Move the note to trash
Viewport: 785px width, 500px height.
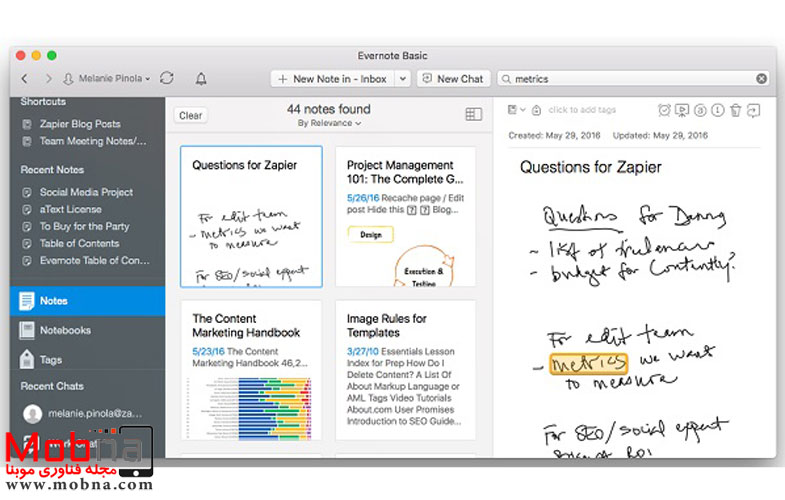tap(735, 110)
